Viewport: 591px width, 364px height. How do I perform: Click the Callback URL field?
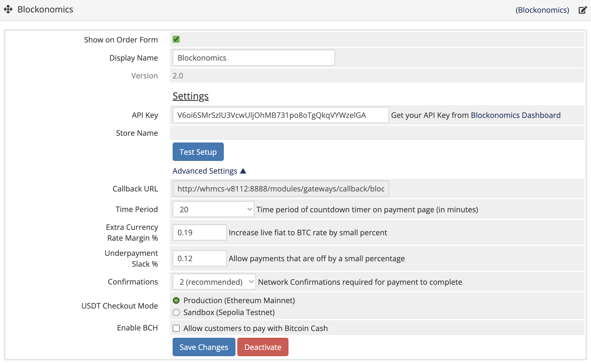[x=281, y=188]
